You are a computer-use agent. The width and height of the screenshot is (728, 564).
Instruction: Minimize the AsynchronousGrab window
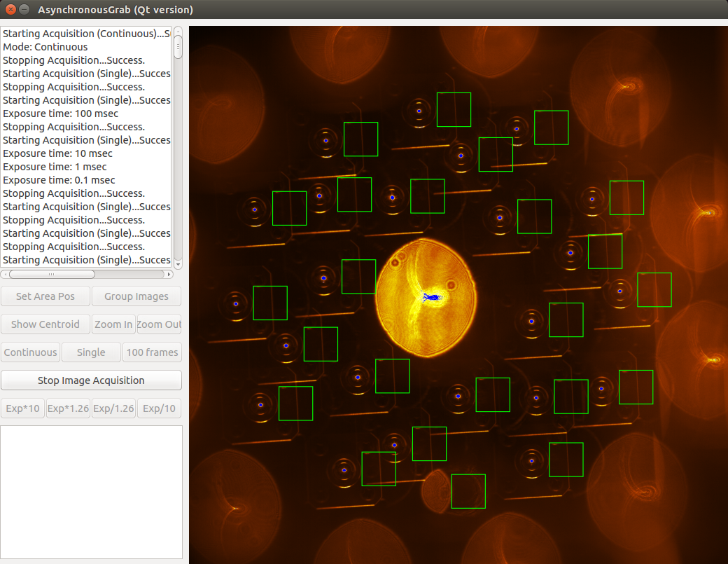tap(24, 9)
